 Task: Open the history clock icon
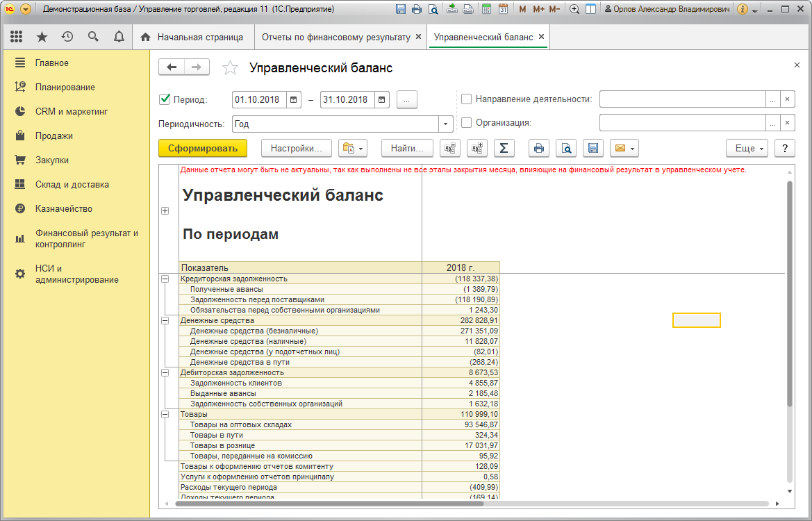coord(67,37)
